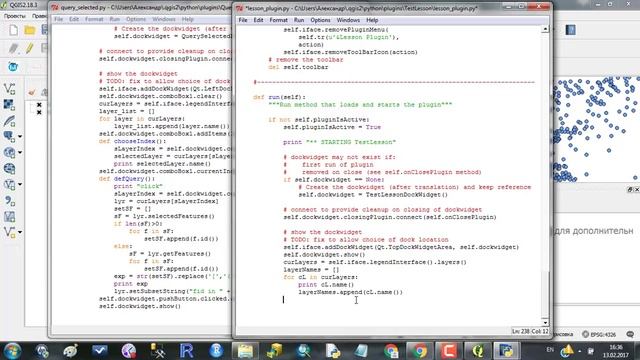Open Format menu in lesson_plugin.py window
640x360 pixels.
click(x=278, y=20)
